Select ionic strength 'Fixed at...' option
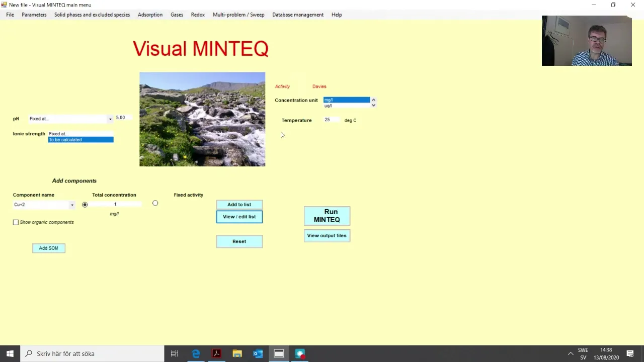The image size is (644, 362). (x=80, y=134)
